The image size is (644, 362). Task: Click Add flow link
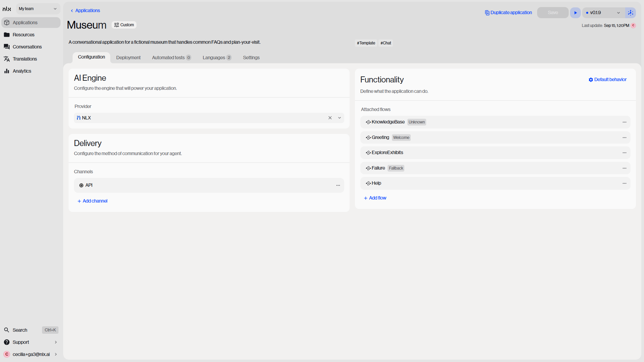[x=375, y=198]
